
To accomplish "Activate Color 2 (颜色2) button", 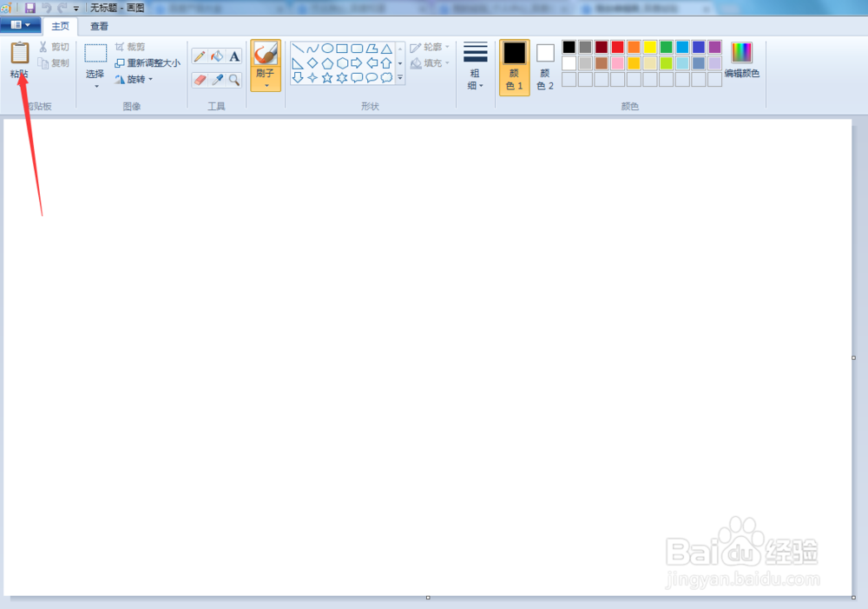I will (x=545, y=67).
